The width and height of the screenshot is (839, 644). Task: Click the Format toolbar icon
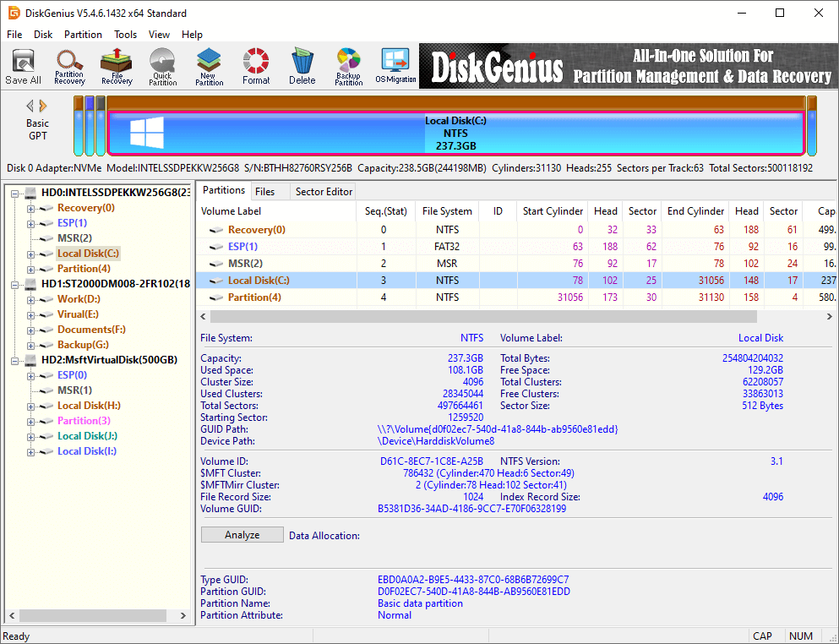point(256,66)
